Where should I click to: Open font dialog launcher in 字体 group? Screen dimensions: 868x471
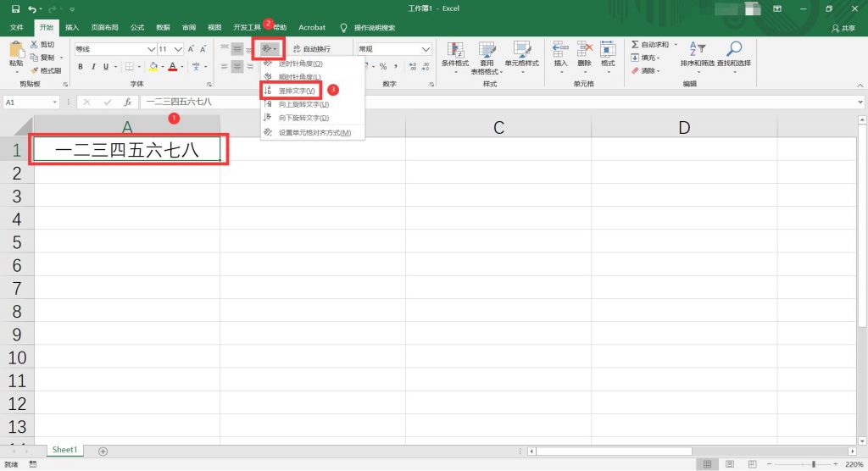[209, 84]
